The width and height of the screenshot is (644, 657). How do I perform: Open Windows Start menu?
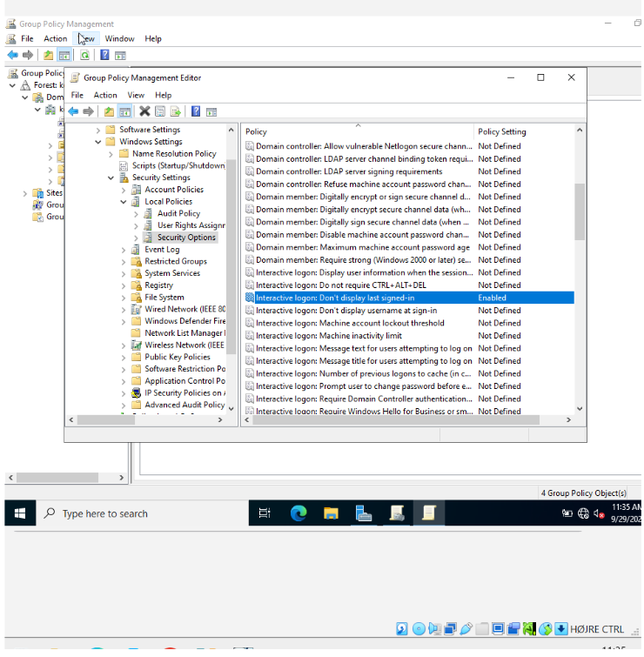click(20, 513)
